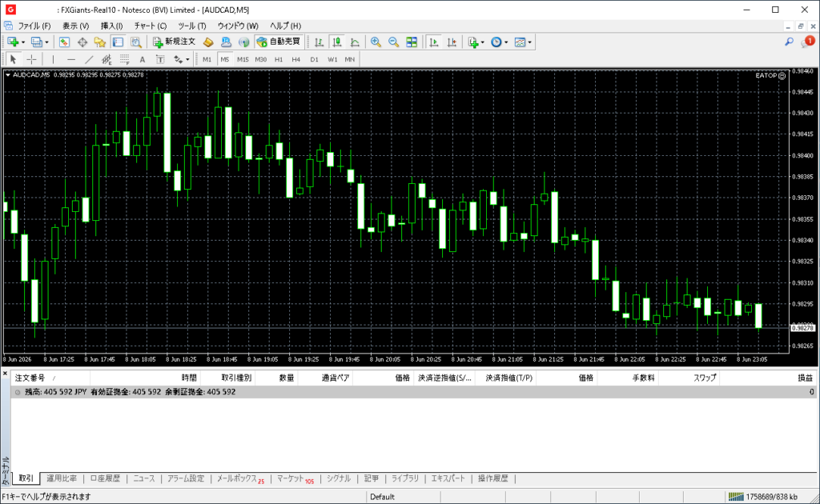
Task: Toggle chart auto scroll
Action: coord(433,42)
